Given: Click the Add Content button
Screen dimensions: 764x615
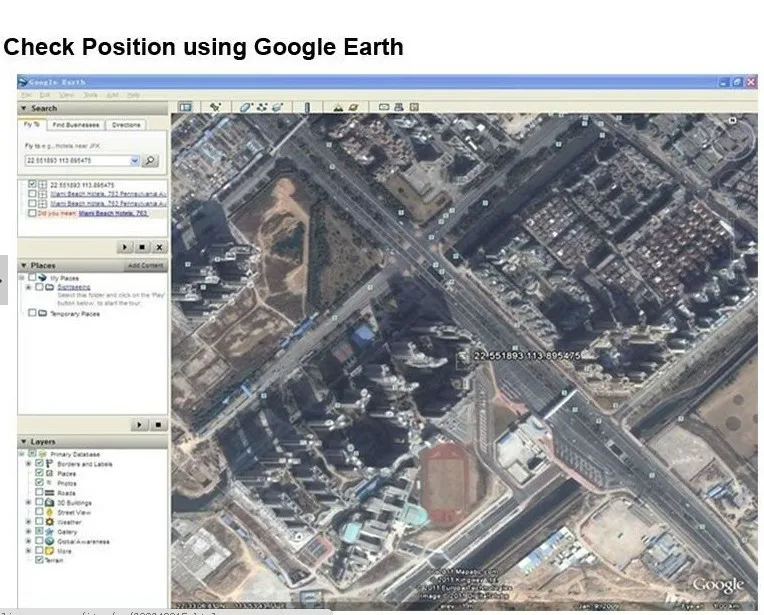Looking at the screenshot, I should (x=145, y=266).
